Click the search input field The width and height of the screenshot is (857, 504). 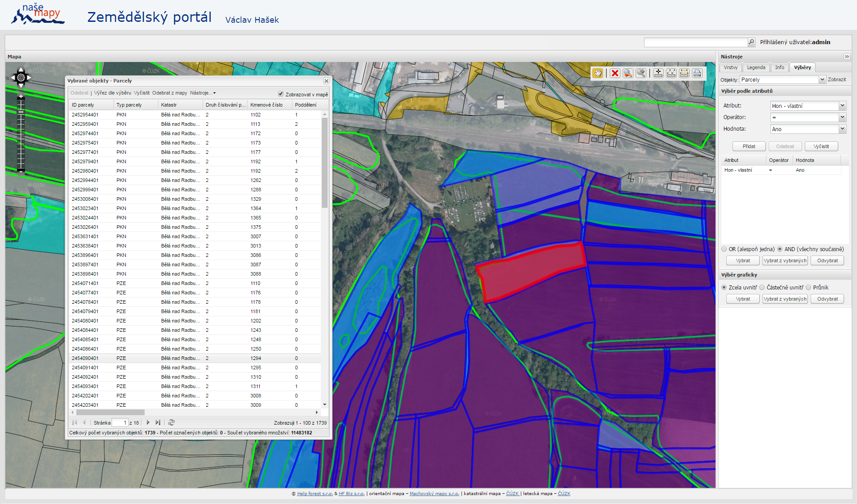coord(696,42)
